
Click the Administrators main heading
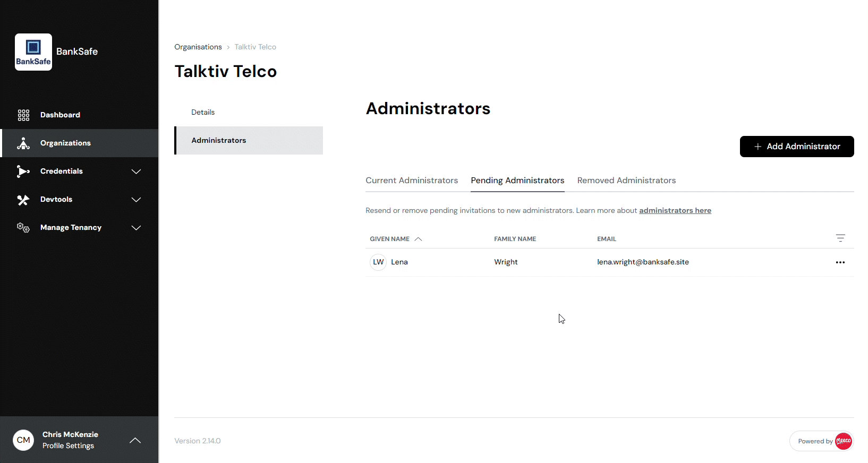[428, 108]
